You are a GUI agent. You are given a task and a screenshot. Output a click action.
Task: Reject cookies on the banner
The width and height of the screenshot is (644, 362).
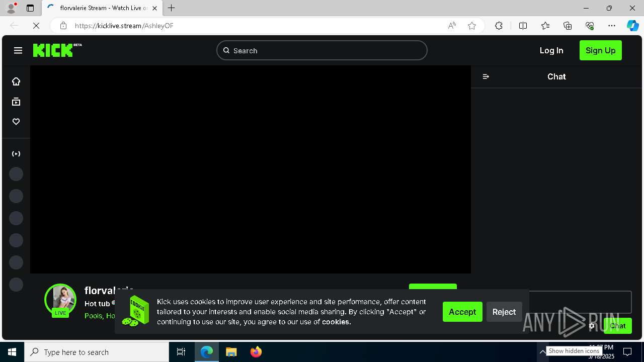pos(504,312)
